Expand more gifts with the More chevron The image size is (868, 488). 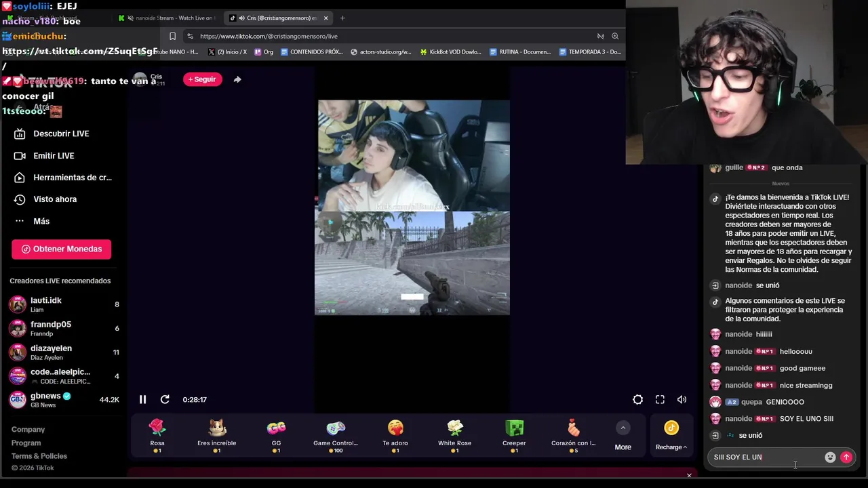click(x=623, y=435)
